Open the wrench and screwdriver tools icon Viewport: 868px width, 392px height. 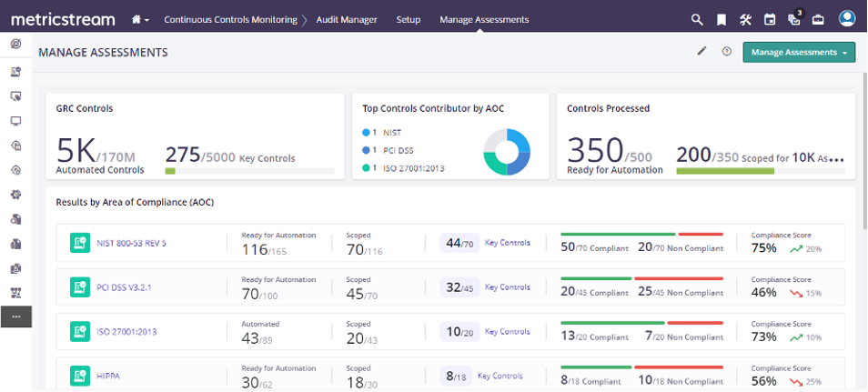pyautogui.click(x=745, y=19)
